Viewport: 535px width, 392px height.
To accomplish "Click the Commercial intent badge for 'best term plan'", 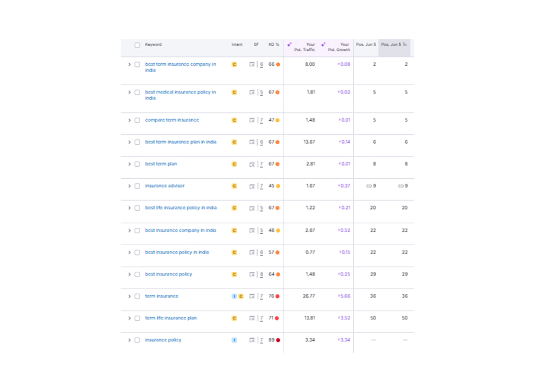I will [234, 164].
